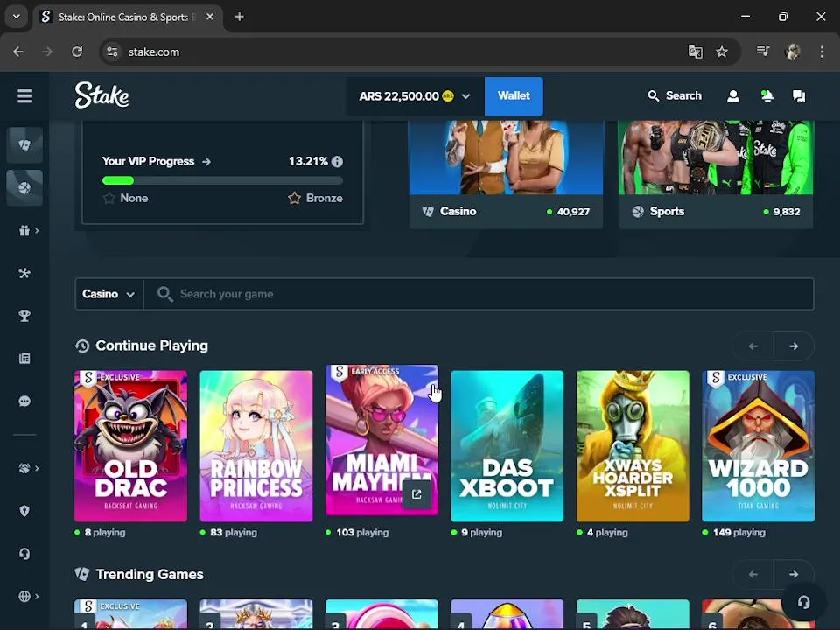Open the trophy icon in sidebar

click(24, 316)
